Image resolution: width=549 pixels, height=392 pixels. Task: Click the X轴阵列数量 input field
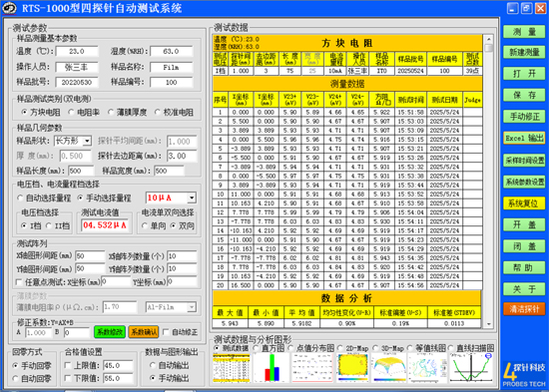click(182, 256)
